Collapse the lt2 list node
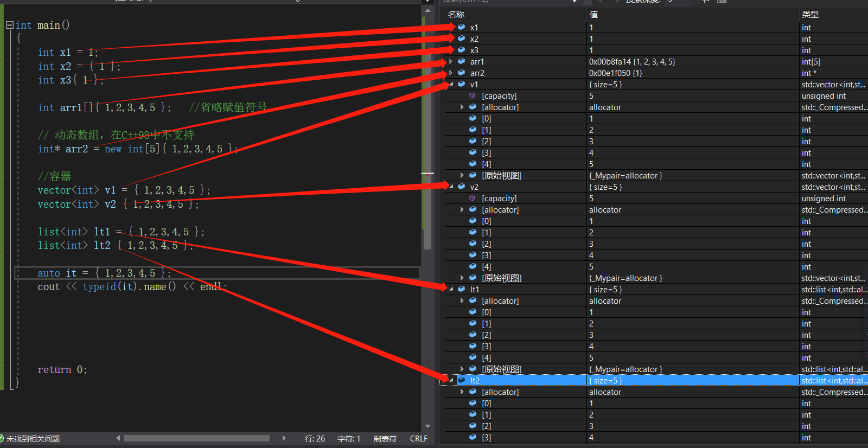Screen dimensions: 868x448 [451, 380]
